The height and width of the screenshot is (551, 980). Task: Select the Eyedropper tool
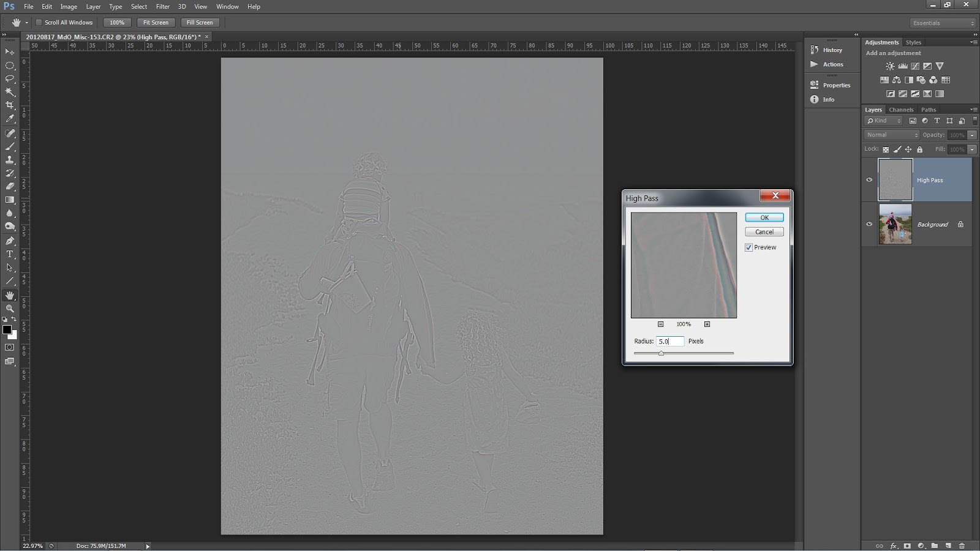point(10,119)
